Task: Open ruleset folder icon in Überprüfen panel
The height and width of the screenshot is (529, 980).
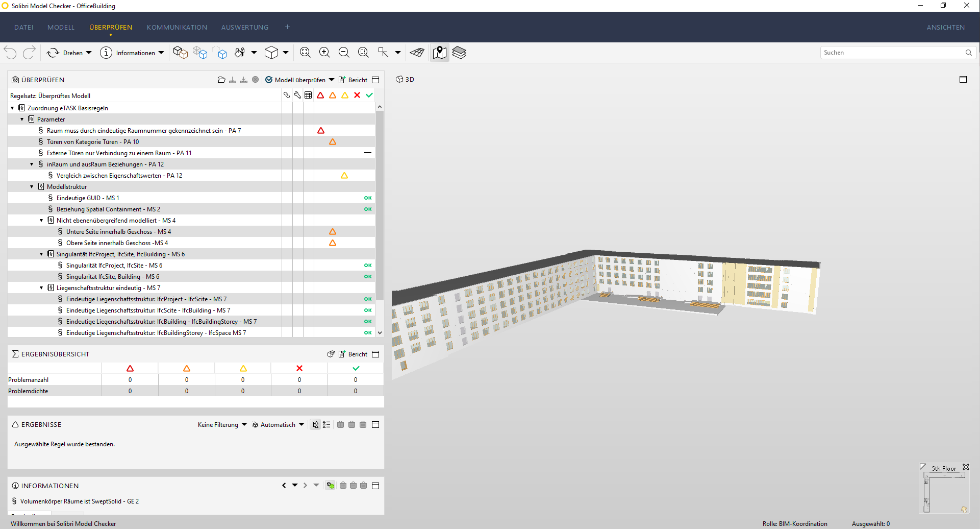Action: click(x=221, y=80)
